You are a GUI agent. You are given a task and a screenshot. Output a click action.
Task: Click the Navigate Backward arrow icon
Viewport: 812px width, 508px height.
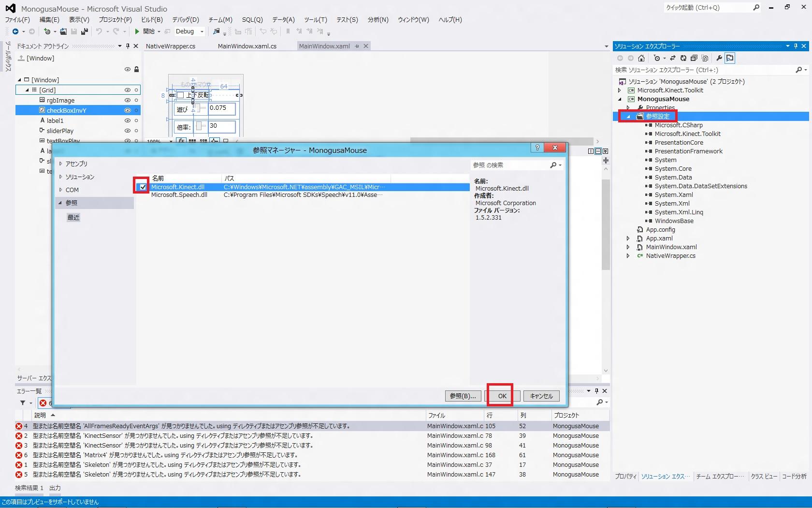(x=15, y=31)
